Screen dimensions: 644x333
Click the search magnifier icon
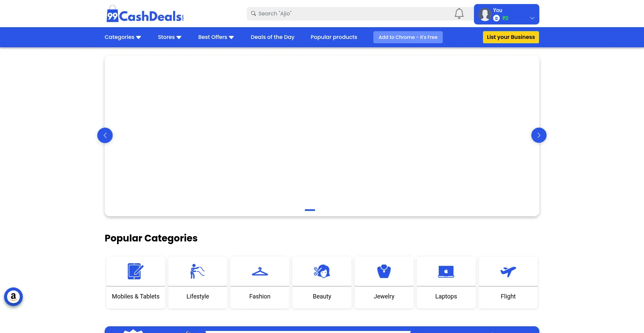tap(254, 13)
